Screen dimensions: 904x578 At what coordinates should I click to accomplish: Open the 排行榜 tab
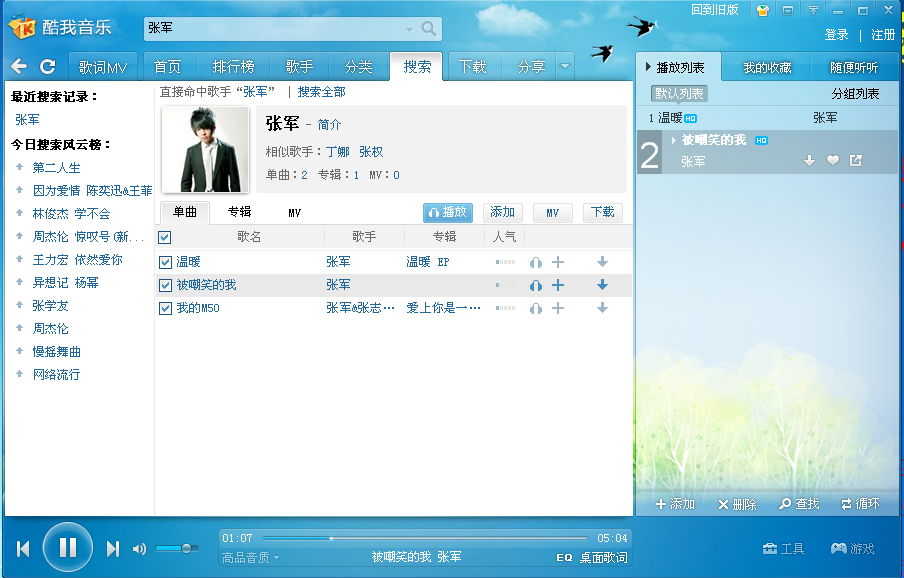pyautogui.click(x=233, y=67)
